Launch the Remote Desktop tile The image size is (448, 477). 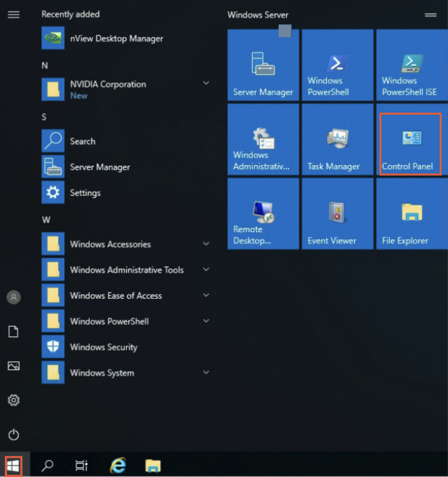(263, 214)
